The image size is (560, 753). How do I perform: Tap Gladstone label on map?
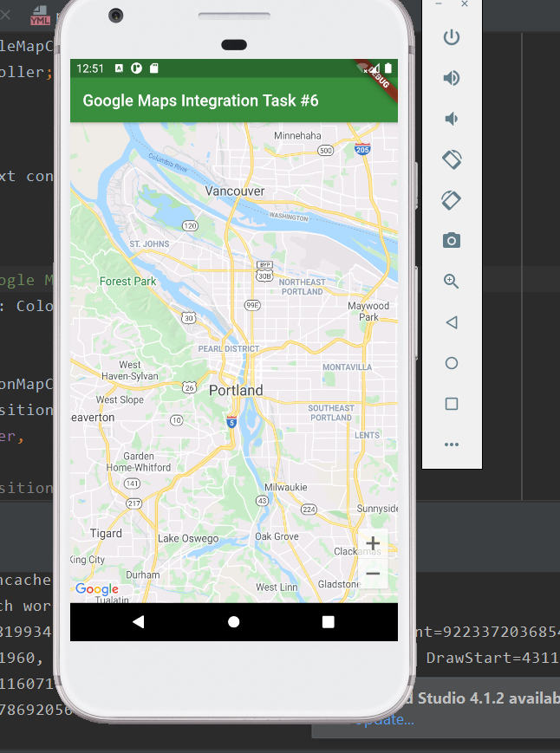[x=339, y=584]
